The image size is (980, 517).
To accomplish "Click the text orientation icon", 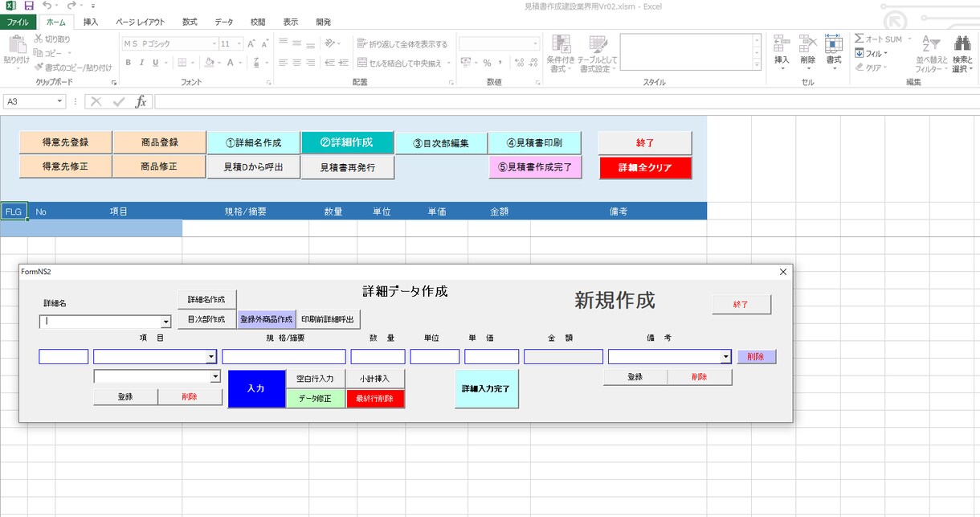I will 329,43.
